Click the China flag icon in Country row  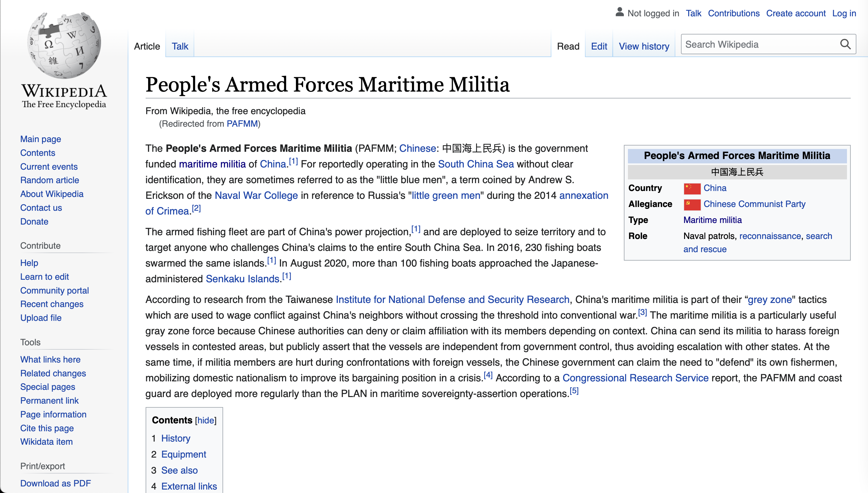tap(692, 188)
